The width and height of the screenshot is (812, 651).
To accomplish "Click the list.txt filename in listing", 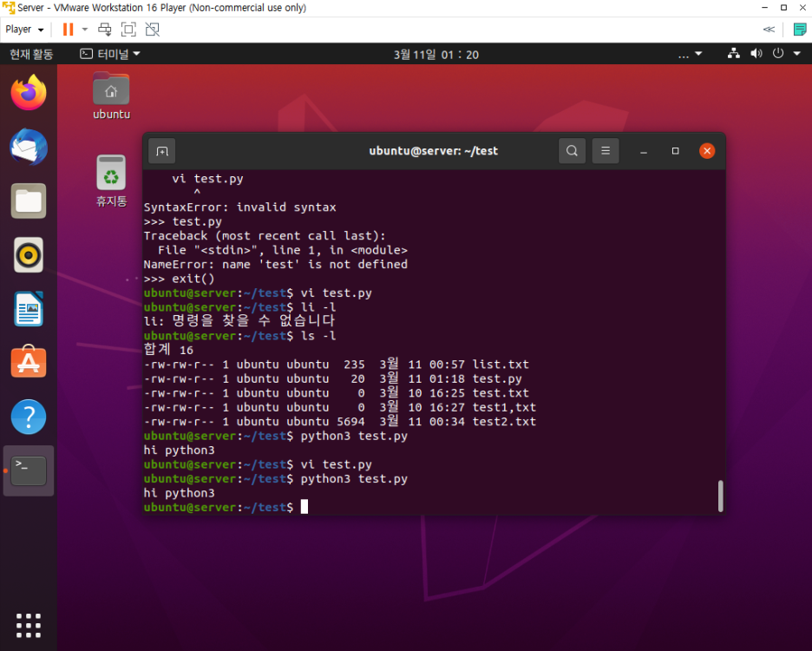I will pos(501,365).
